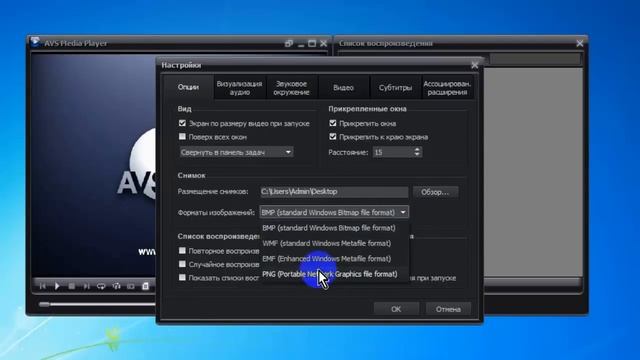Click the audio surround icon beside the repeat icon
Screen dimensions: 640x360
tap(116, 287)
